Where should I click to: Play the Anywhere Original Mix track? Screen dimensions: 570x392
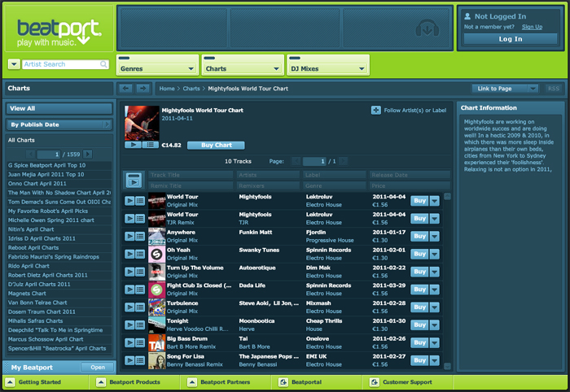click(129, 237)
